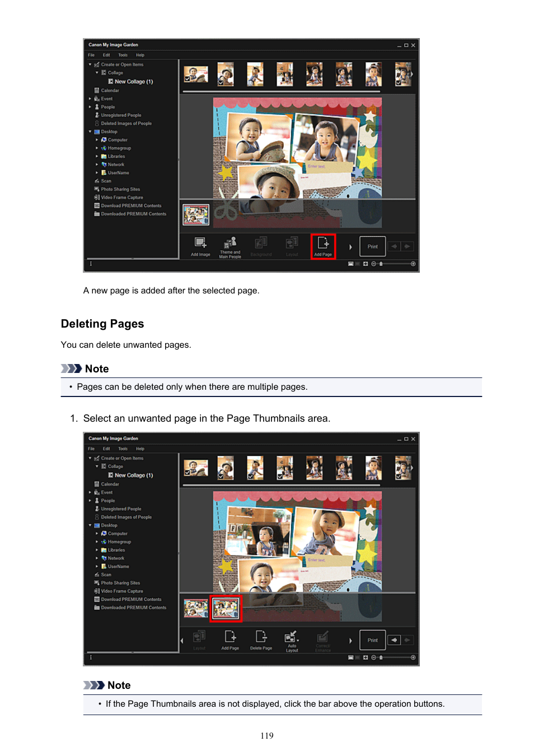Click zoom-in plus icon in lower window
Screen dimensions: 534x756
click(413, 657)
